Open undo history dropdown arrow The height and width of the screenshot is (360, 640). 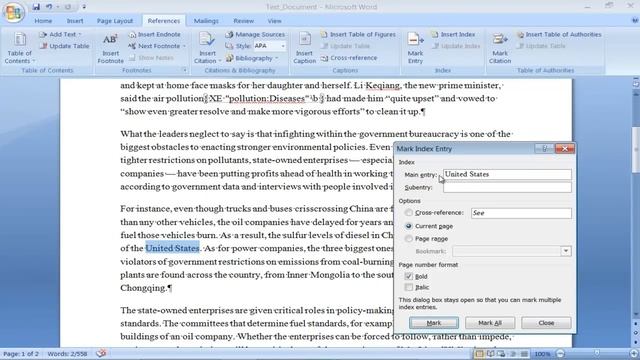click(57, 7)
